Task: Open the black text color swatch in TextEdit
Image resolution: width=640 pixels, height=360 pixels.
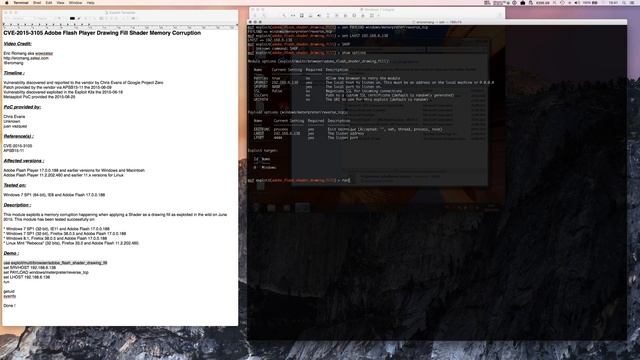Action: (72, 18)
